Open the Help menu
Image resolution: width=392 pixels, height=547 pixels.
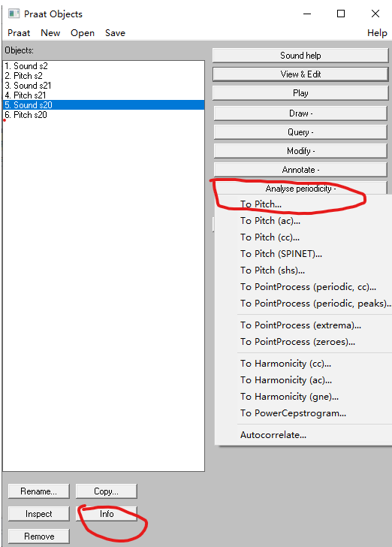pos(377,33)
